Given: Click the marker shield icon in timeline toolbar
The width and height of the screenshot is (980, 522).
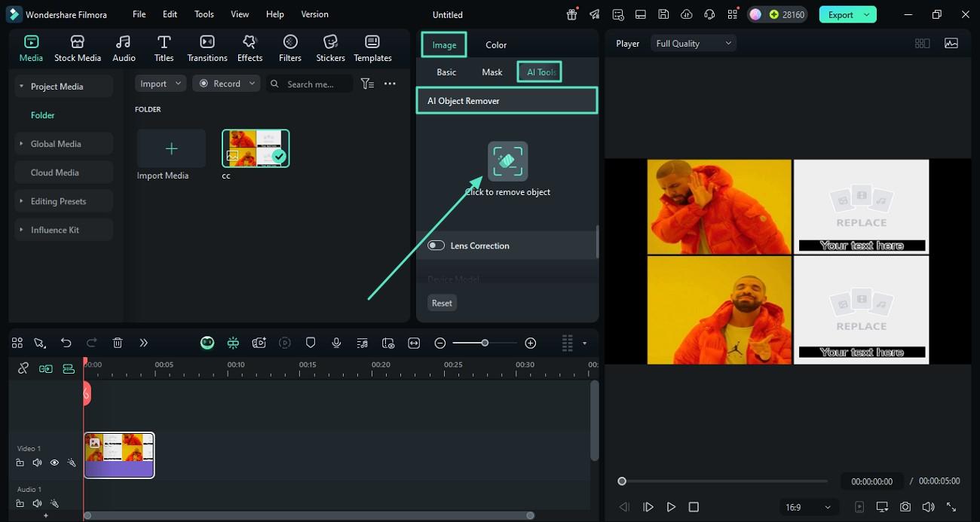Looking at the screenshot, I should click(x=311, y=343).
